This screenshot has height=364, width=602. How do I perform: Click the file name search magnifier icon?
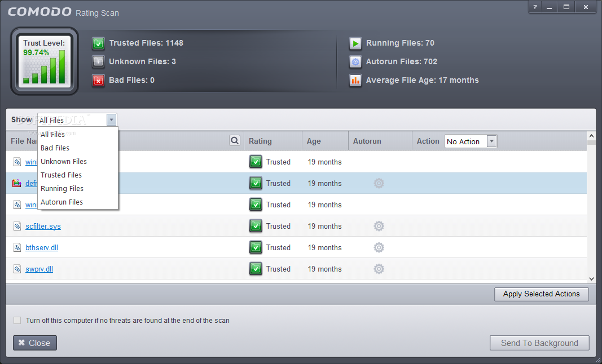tap(235, 141)
